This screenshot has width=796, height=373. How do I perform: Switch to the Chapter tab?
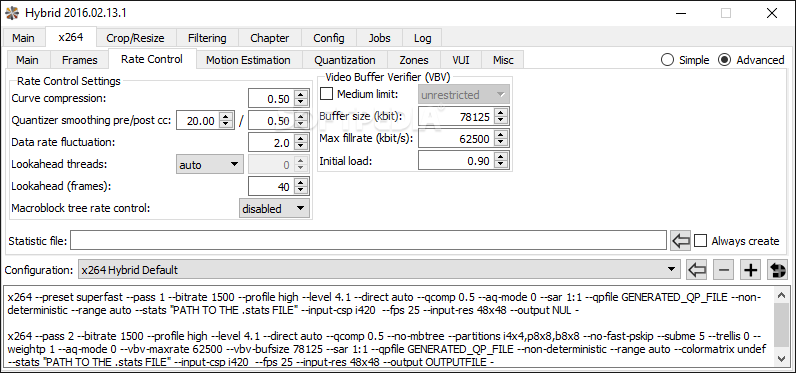pyautogui.click(x=270, y=38)
